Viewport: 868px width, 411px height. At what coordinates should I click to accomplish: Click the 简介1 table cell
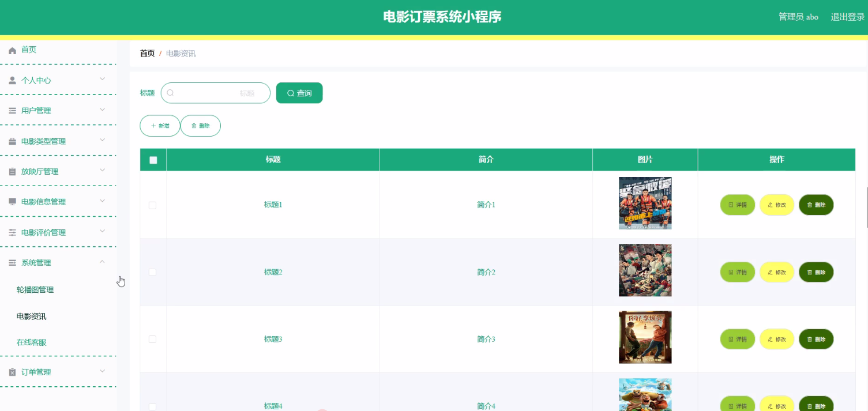click(486, 205)
